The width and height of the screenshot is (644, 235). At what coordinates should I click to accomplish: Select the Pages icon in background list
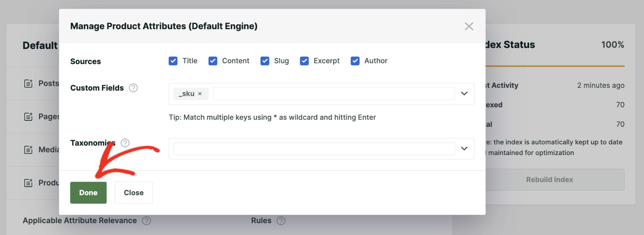coord(28,116)
